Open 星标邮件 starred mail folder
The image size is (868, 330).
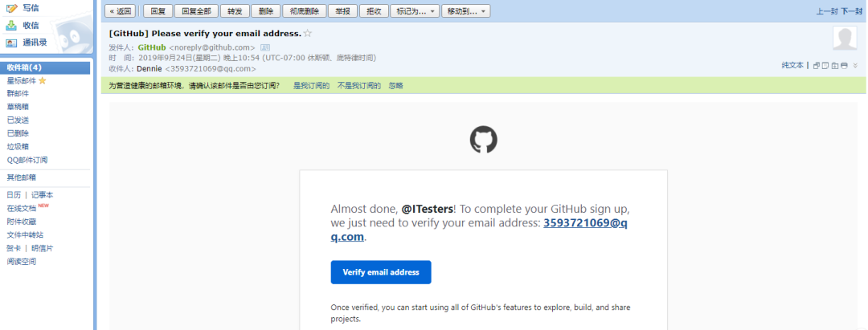pos(22,81)
